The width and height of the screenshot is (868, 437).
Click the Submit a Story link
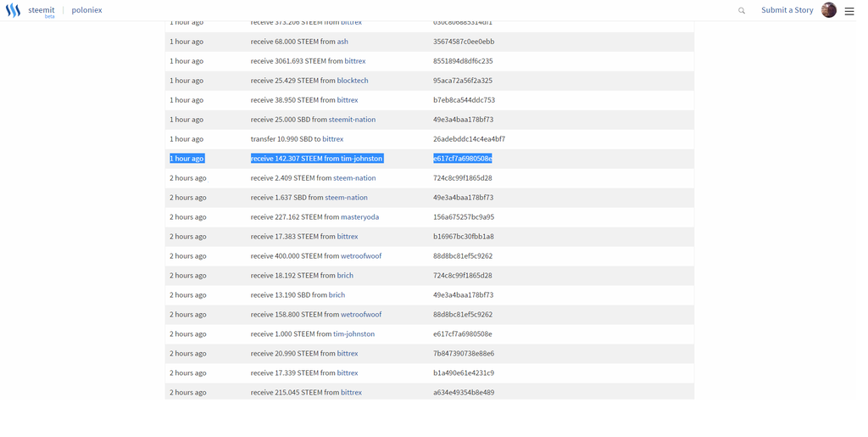click(x=787, y=10)
